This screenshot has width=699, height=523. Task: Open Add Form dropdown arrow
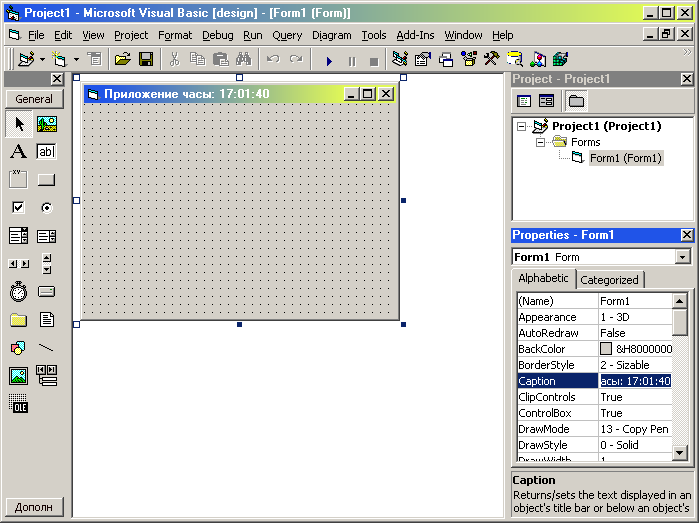pos(76,59)
